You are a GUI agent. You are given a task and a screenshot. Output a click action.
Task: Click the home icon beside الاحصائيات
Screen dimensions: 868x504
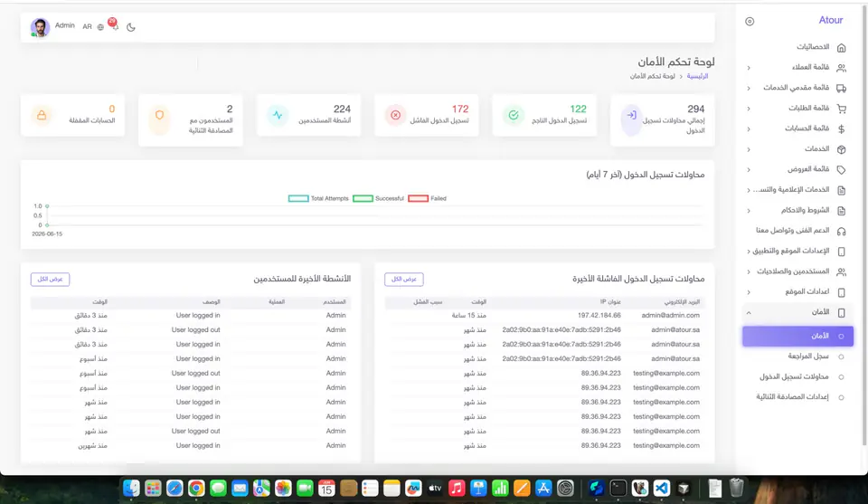[842, 48]
